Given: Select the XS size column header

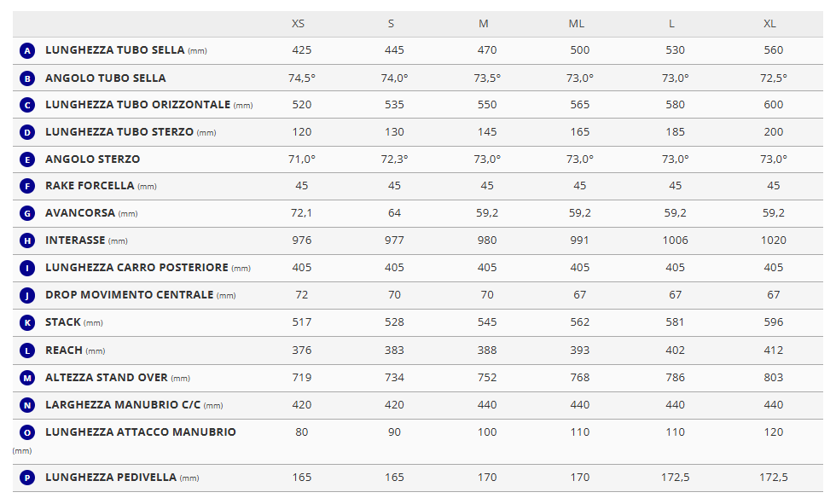Looking at the screenshot, I should click(x=299, y=23).
